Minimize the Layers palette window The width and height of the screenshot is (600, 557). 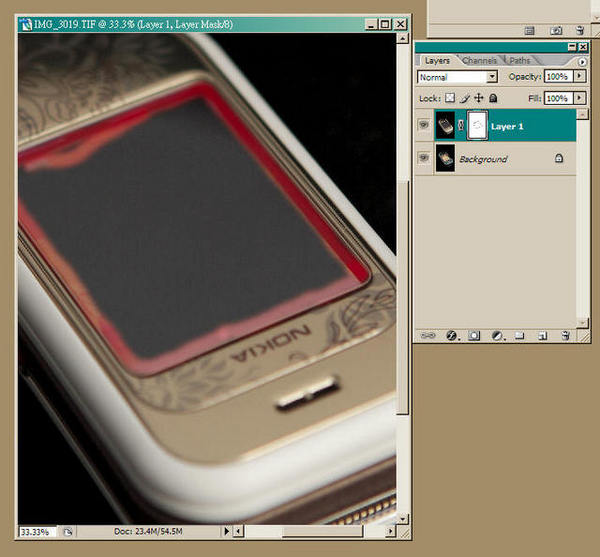572,47
